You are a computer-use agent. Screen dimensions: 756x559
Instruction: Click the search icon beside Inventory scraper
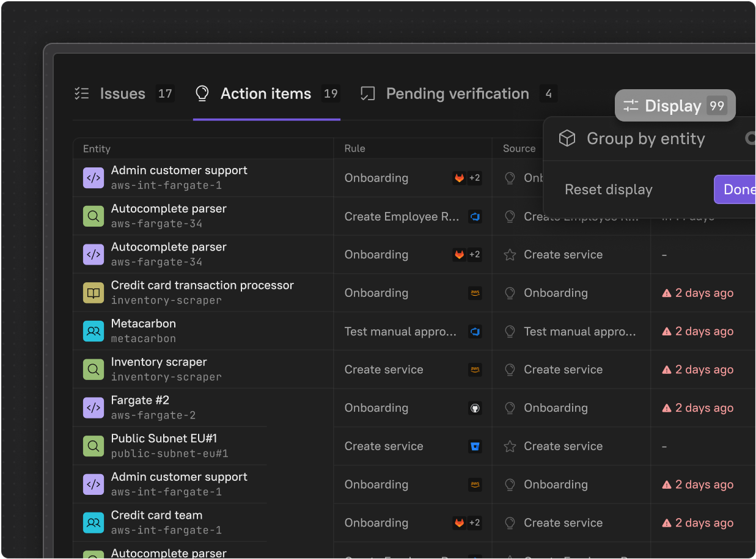93,370
